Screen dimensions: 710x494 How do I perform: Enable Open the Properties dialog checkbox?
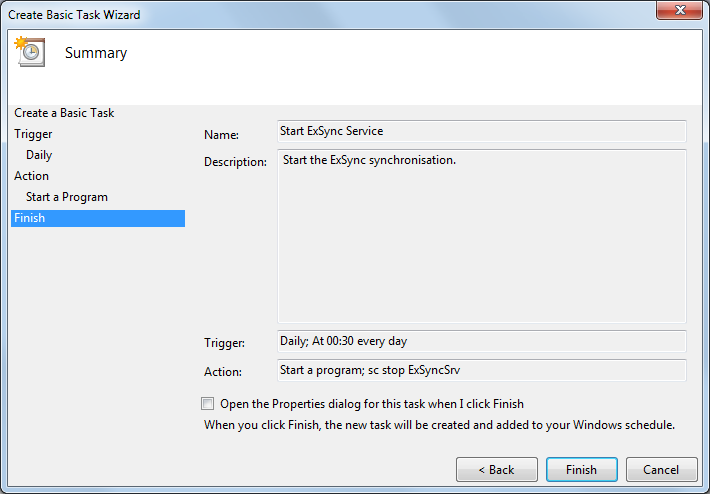pyautogui.click(x=207, y=403)
